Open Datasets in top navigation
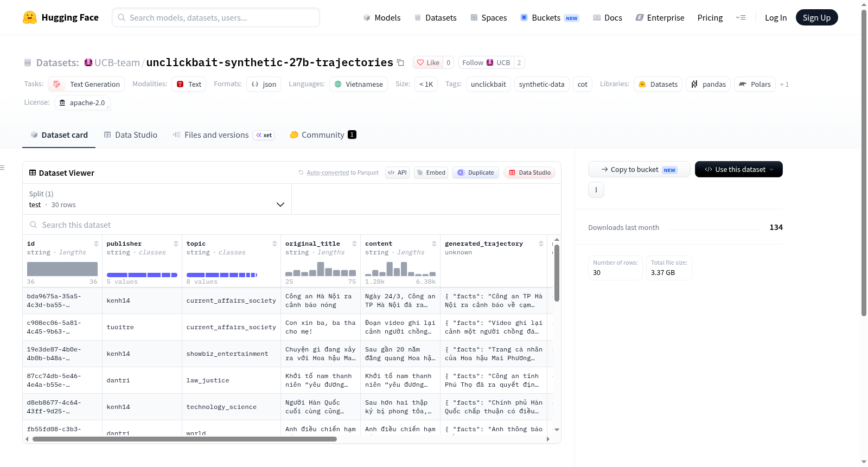This screenshot has height=467, width=868. pos(435,17)
